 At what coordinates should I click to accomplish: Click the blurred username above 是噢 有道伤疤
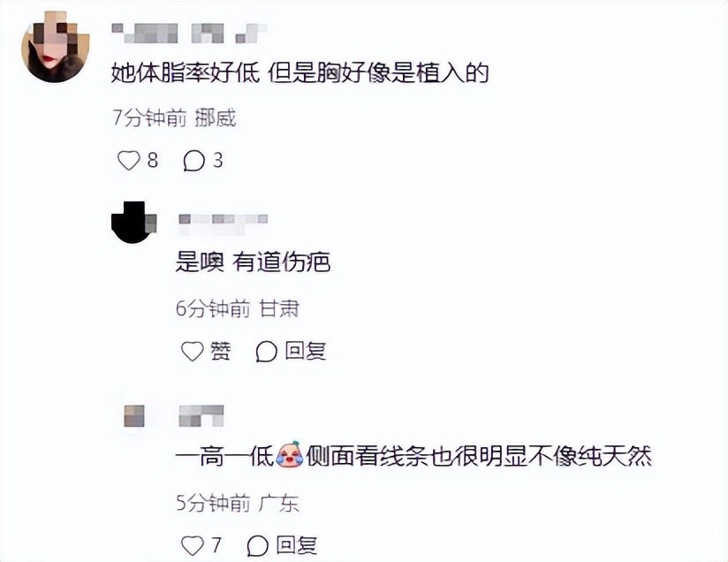224,223
